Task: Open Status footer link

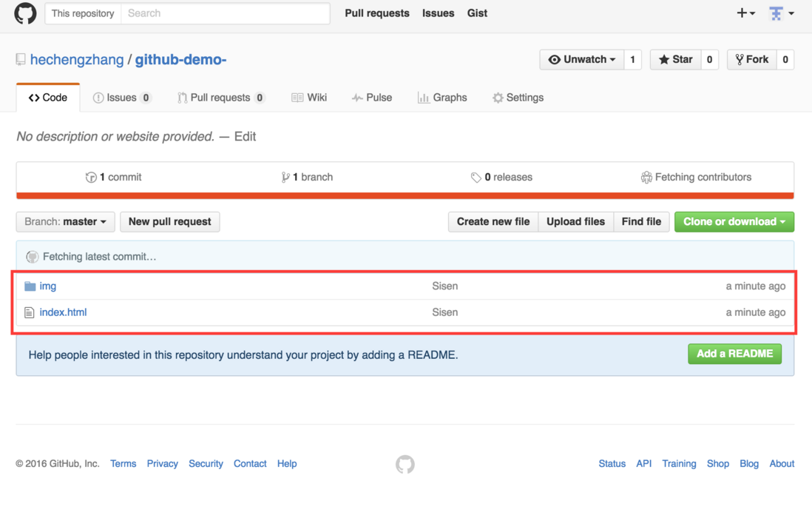Action: [612, 464]
